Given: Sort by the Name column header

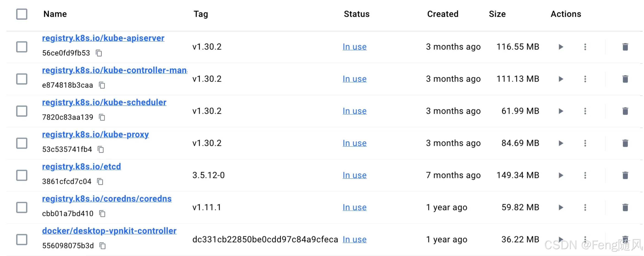Looking at the screenshot, I should [x=55, y=14].
